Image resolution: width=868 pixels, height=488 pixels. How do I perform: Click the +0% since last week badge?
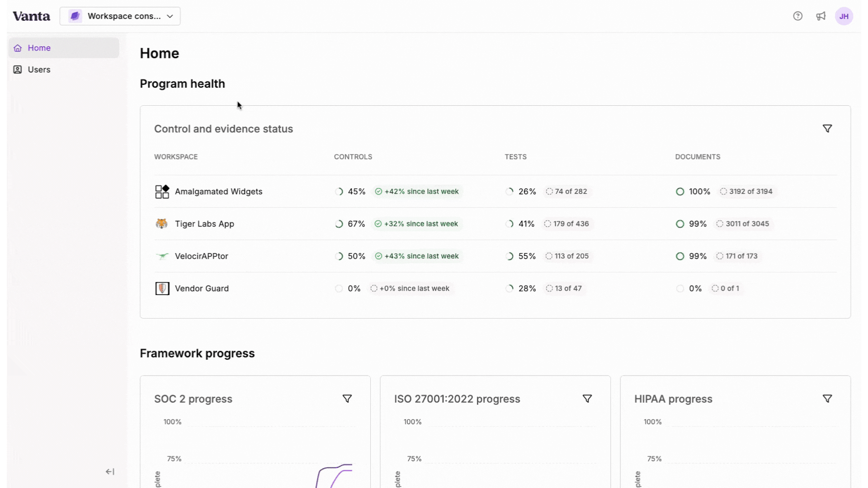point(410,288)
